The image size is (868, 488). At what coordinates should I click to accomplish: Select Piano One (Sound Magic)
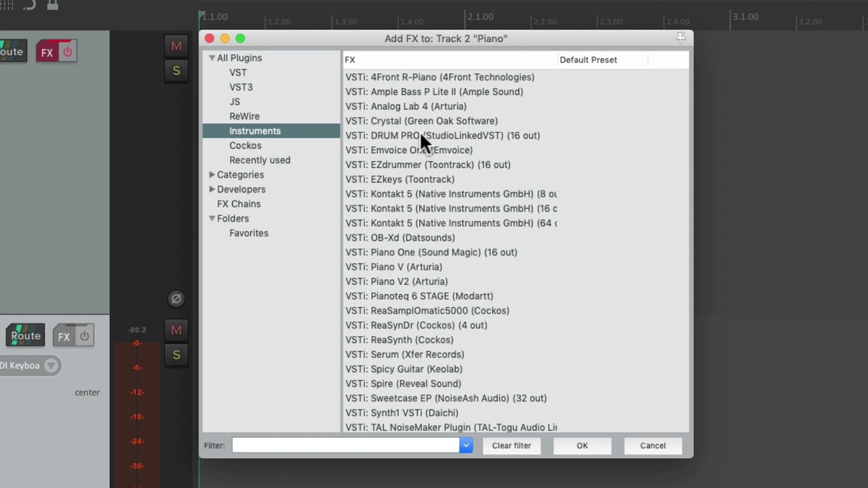(431, 252)
